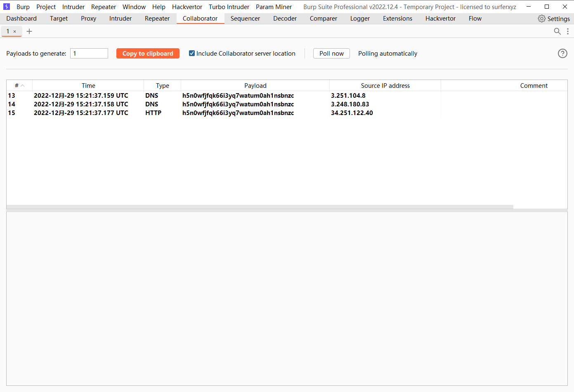
Task: Close Collaborator tab 1 via its x
Action: (x=15, y=31)
